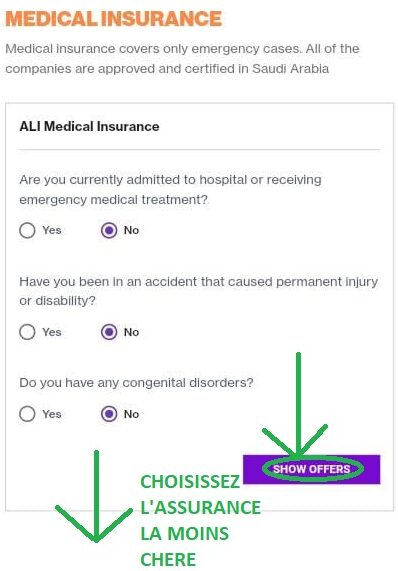
Task: Click the emergency cases description paragraph
Action: point(182,59)
